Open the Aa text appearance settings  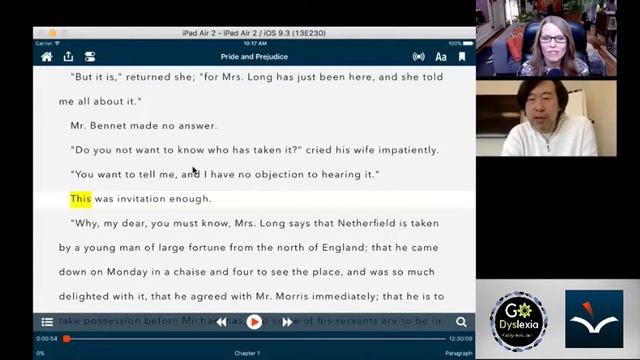[440, 57]
